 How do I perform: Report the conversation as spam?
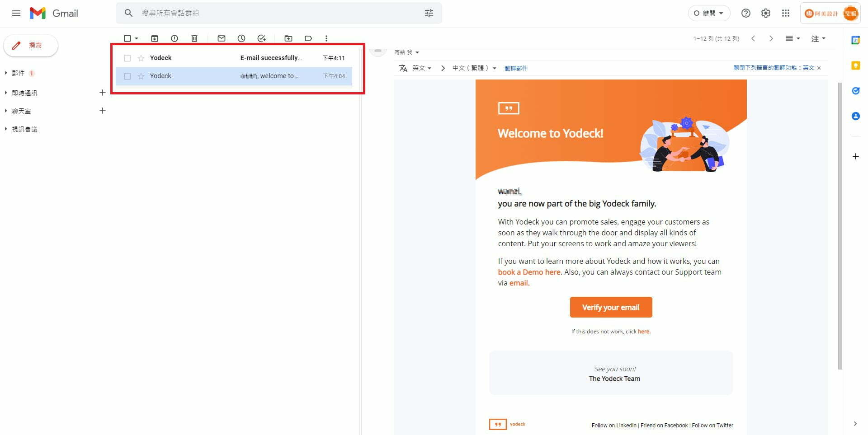tap(175, 38)
